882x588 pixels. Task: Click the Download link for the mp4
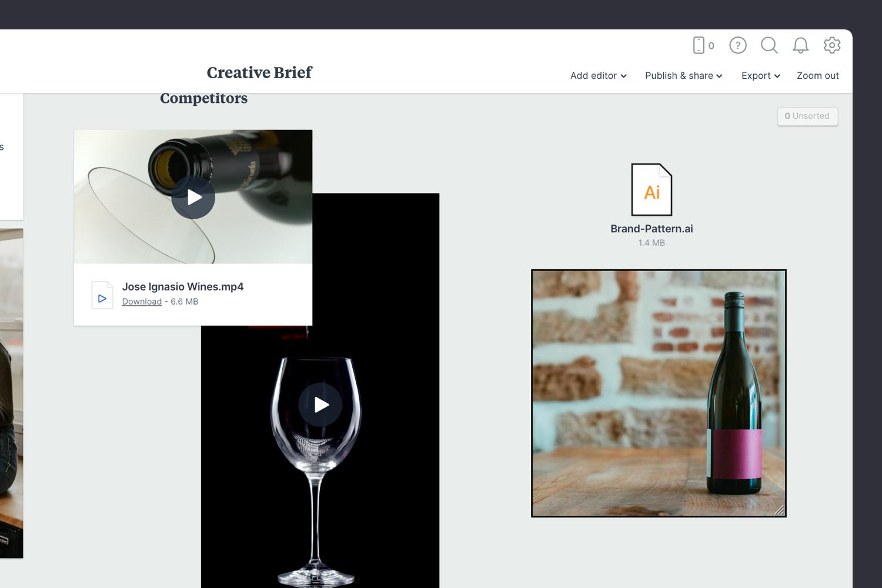tap(142, 302)
